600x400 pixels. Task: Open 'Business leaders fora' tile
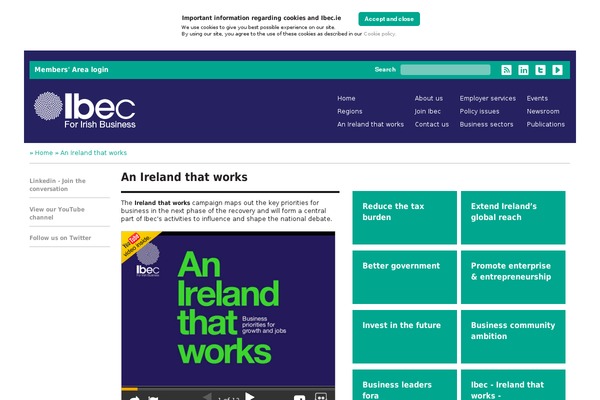tap(404, 385)
